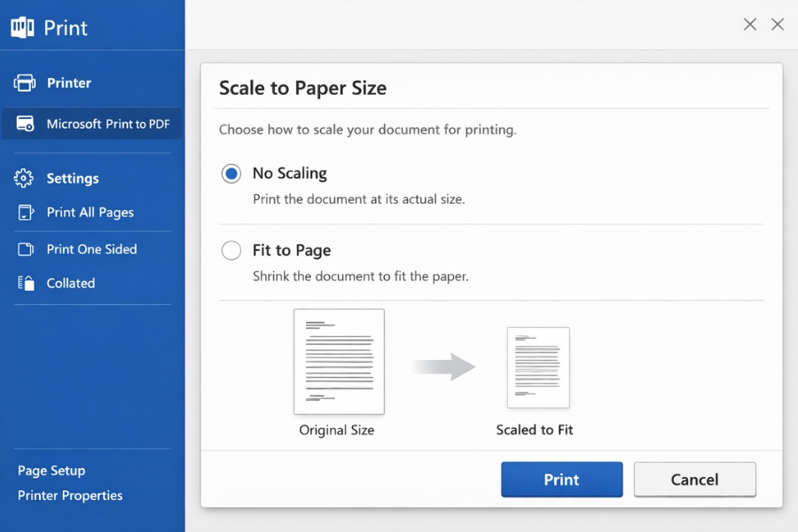The height and width of the screenshot is (532, 798).
Task: Click the Print One Sided sheet icon
Action: (25, 249)
